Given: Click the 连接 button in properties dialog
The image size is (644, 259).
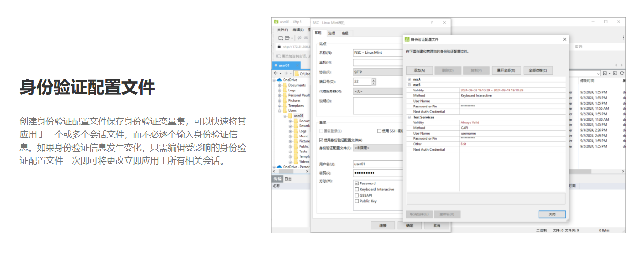Looking at the screenshot, I should coord(383,225).
